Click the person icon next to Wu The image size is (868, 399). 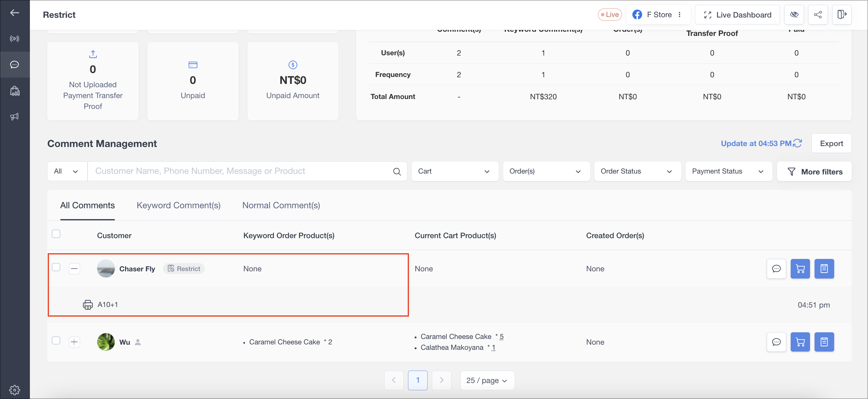[x=138, y=342]
